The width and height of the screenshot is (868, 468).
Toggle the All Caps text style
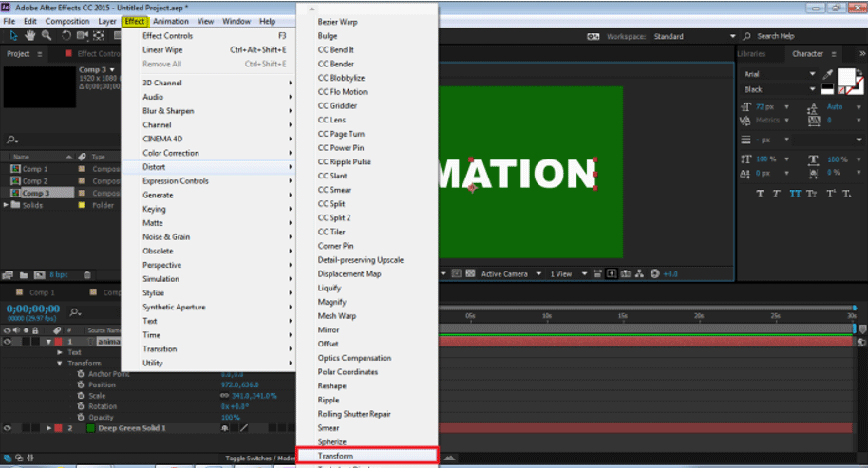coord(795,194)
